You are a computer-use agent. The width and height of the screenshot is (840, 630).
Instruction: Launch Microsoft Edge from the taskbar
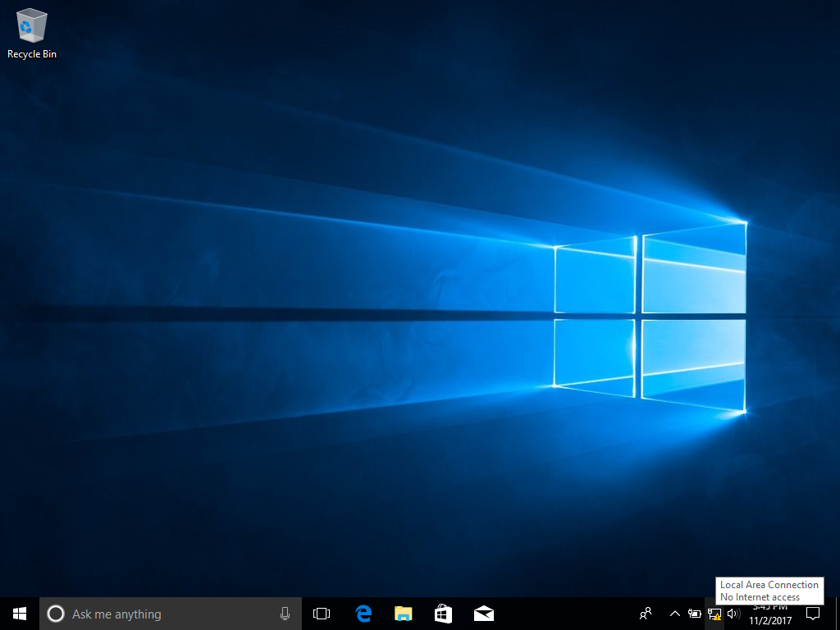pos(362,613)
